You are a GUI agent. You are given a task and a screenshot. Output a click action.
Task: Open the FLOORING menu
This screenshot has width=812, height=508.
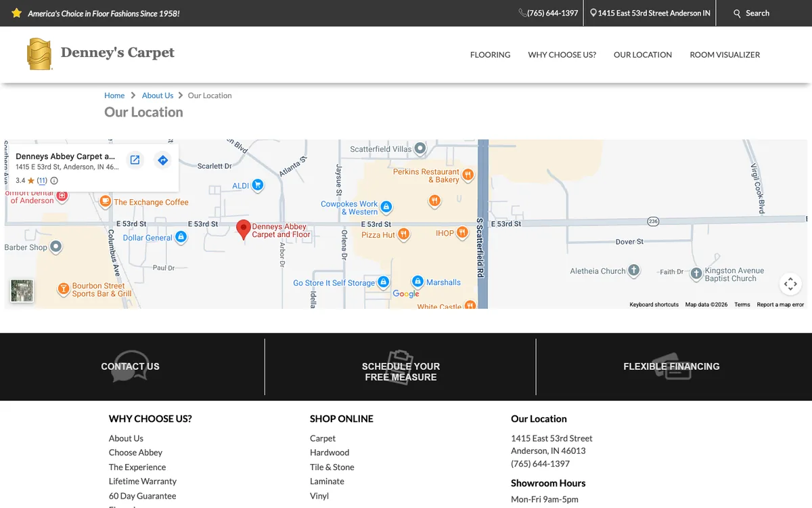(x=491, y=55)
